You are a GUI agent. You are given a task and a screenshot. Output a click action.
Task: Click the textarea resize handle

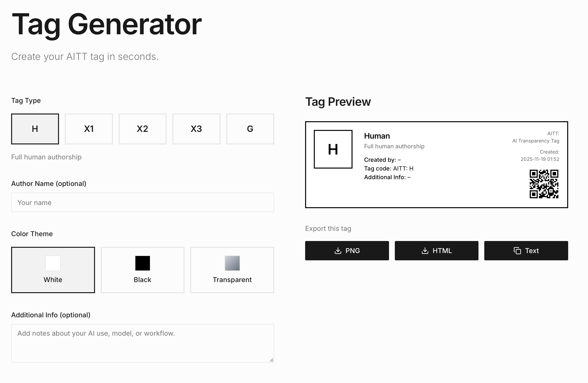(272, 360)
